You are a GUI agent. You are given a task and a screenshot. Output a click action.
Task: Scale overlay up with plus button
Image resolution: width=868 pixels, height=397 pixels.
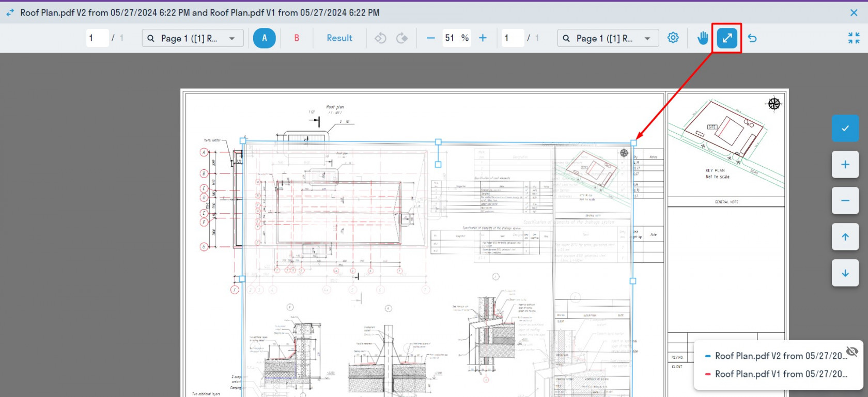click(845, 164)
